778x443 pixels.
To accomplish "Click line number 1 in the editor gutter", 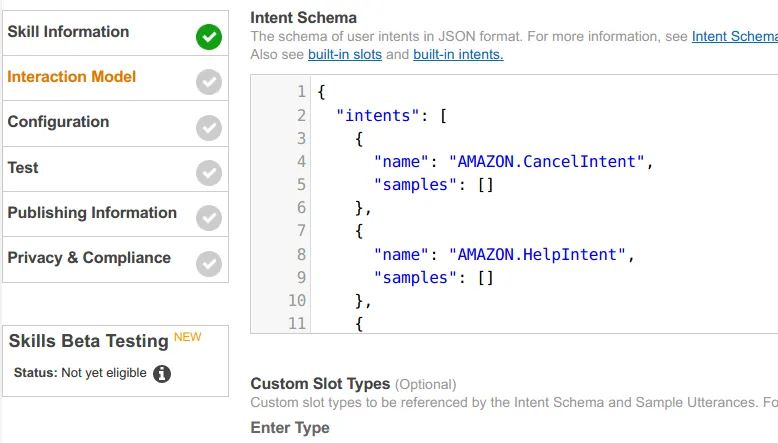I will pyautogui.click(x=301, y=92).
